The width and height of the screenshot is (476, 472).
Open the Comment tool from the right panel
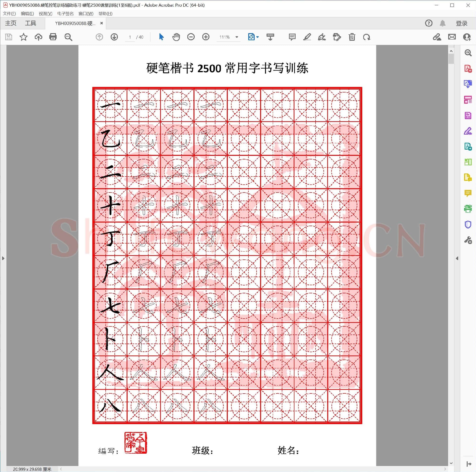pyautogui.click(x=468, y=195)
